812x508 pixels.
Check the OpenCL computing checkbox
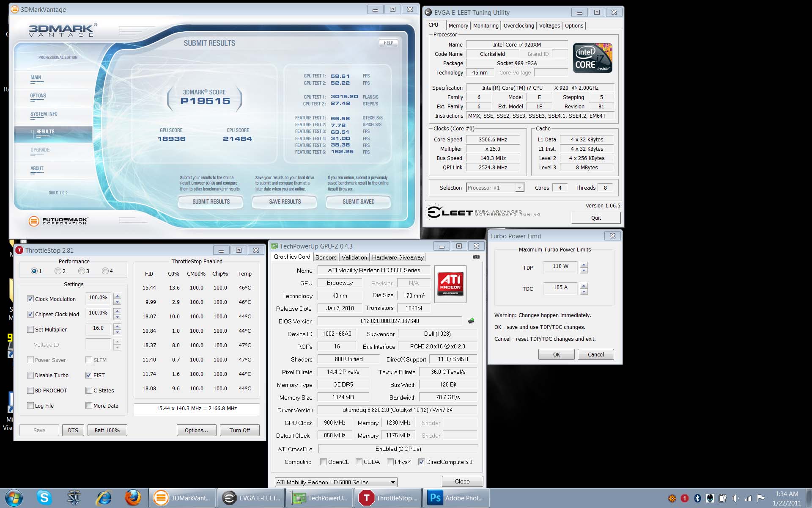coord(324,462)
